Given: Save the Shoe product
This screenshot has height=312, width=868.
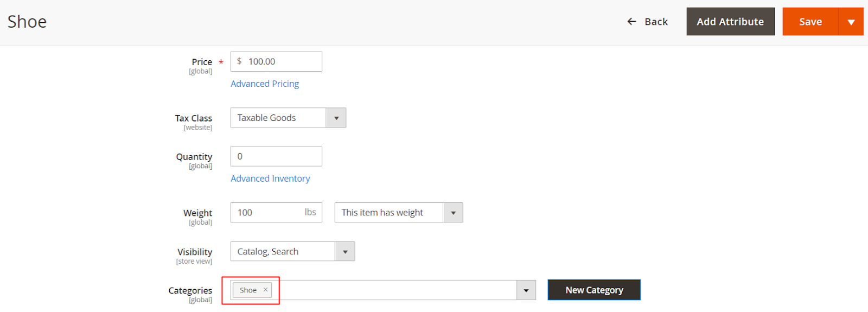Looking at the screenshot, I should pos(810,22).
